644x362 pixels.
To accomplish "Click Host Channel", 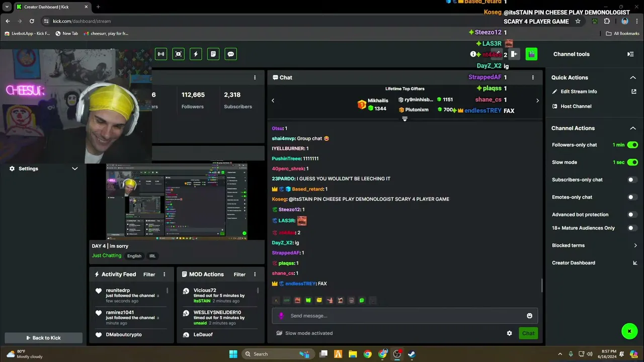I will point(576,106).
